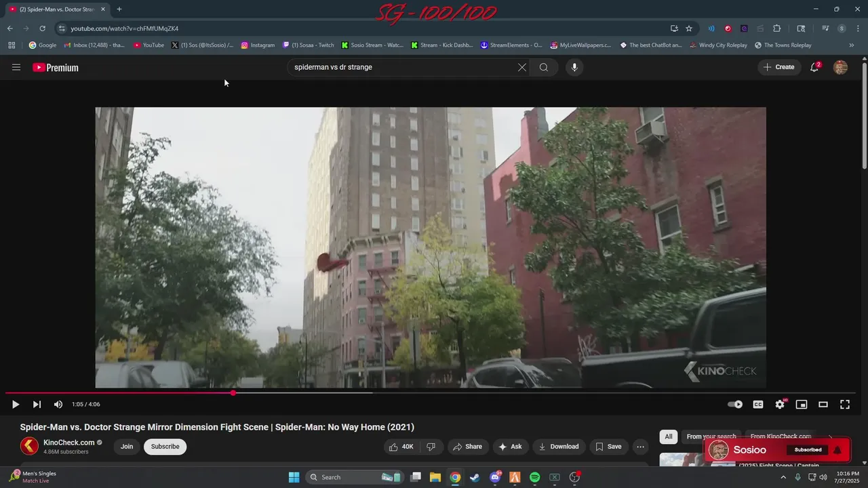This screenshot has width=868, height=488.
Task: Install app icon in address bar
Action: coord(674,28)
